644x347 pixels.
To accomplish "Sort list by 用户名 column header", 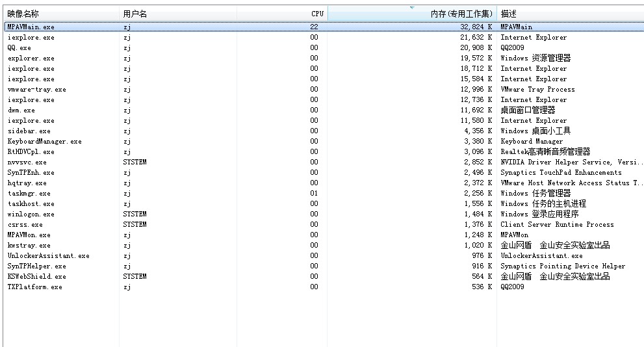I will click(x=135, y=14).
